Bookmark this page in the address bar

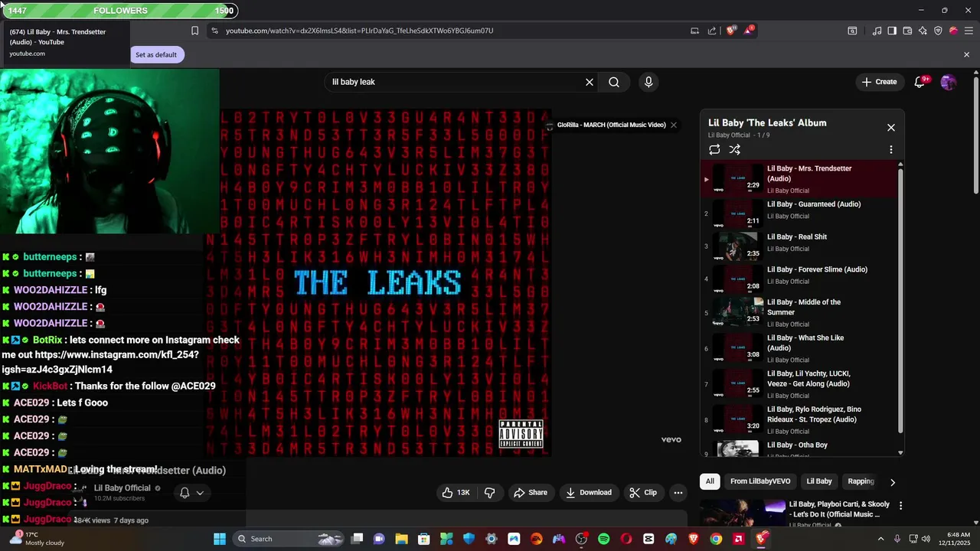point(194,31)
